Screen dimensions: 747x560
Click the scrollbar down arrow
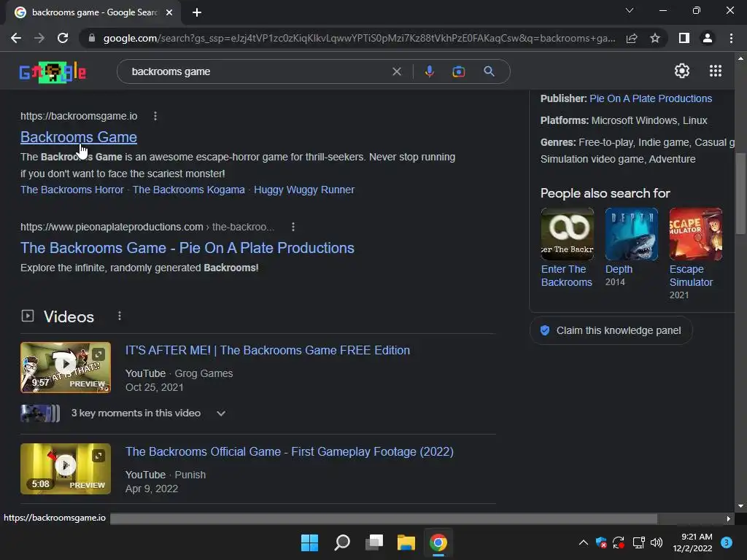[x=740, y=506]
